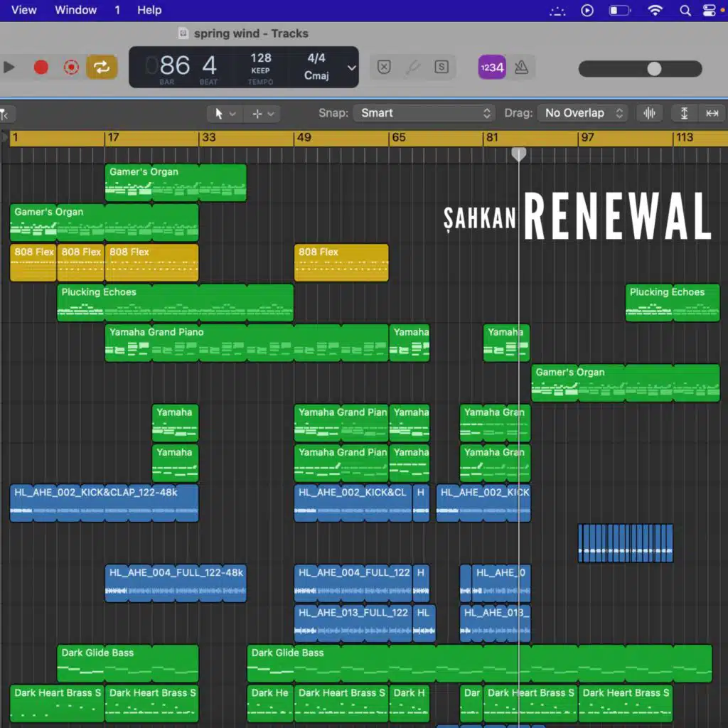Open the pointer tool menu

pos(225,113)
